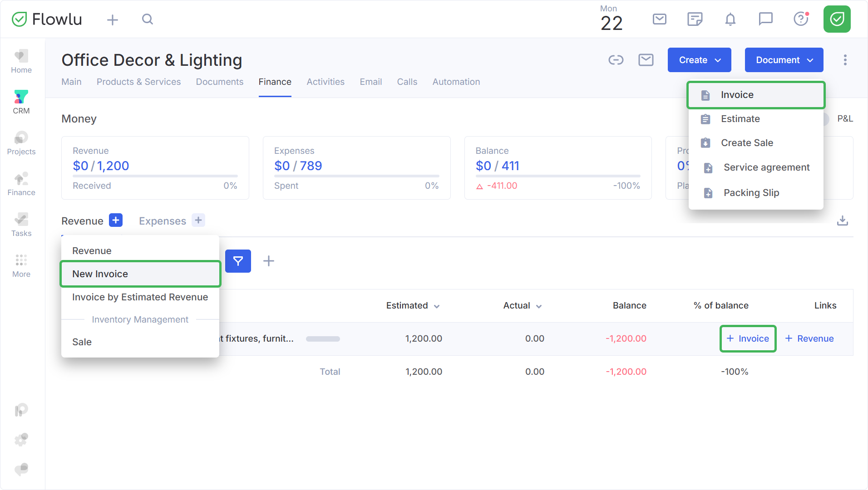This screenshot has width=868, height=490.
Task: Open the support chat icon in sidebar
Action: pyautogui.click(x=21, y=469)
